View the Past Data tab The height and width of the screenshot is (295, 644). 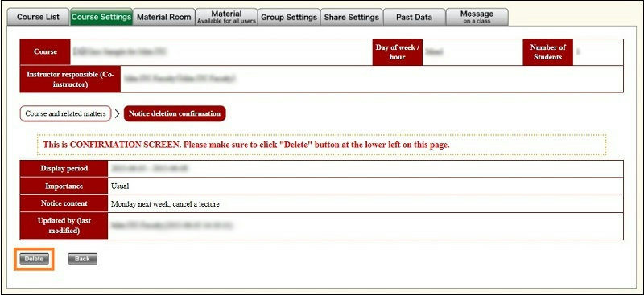tap(414, 17)
